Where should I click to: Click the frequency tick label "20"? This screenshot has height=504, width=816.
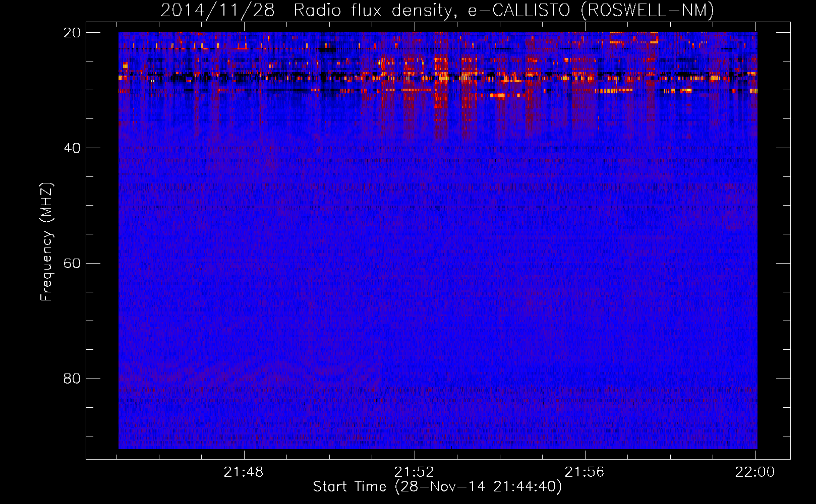pos(72,33)
